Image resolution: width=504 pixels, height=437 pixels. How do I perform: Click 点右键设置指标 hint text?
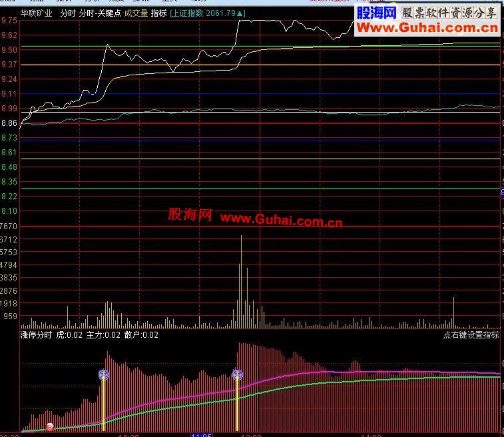tap(471, 334)
